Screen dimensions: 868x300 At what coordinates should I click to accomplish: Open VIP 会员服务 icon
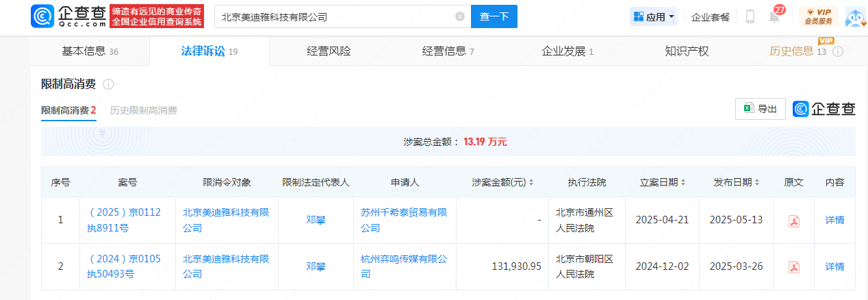(x=818, y=16)
